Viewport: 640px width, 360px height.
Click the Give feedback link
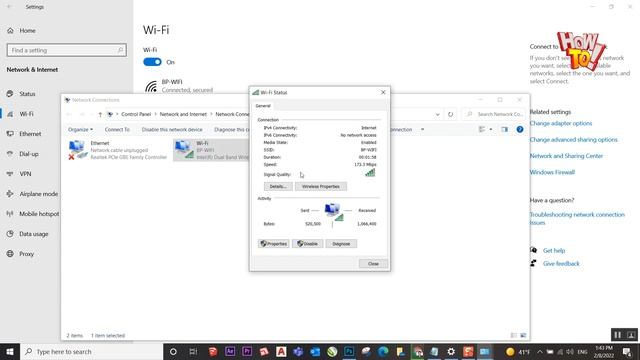tap(561, 264)
